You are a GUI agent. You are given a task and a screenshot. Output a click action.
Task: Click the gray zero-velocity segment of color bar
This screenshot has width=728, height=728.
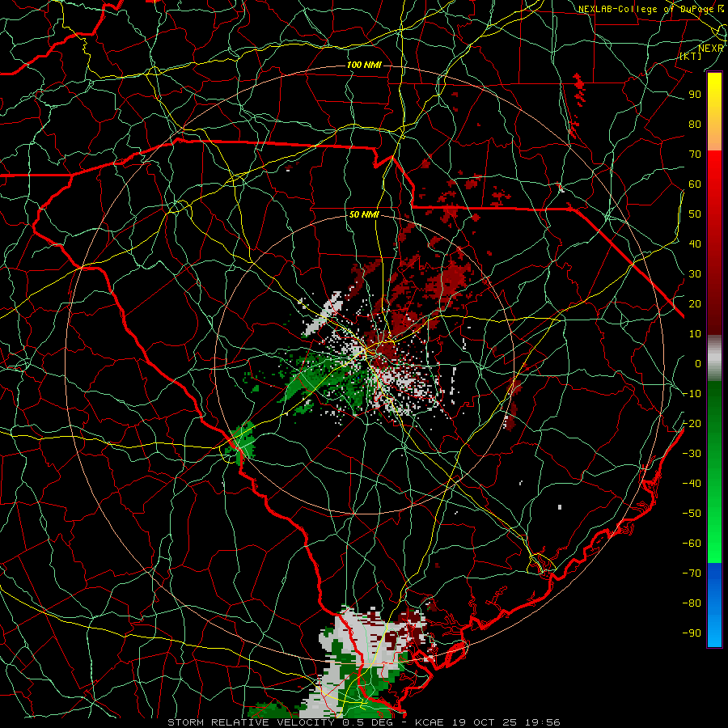point(714,358)
